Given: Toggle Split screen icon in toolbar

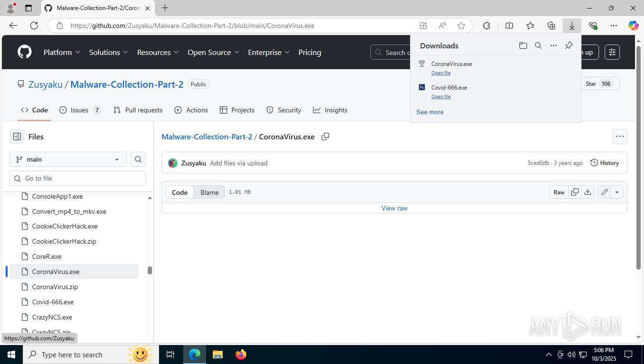Looking at the screenshot, I should click(509, 26).
